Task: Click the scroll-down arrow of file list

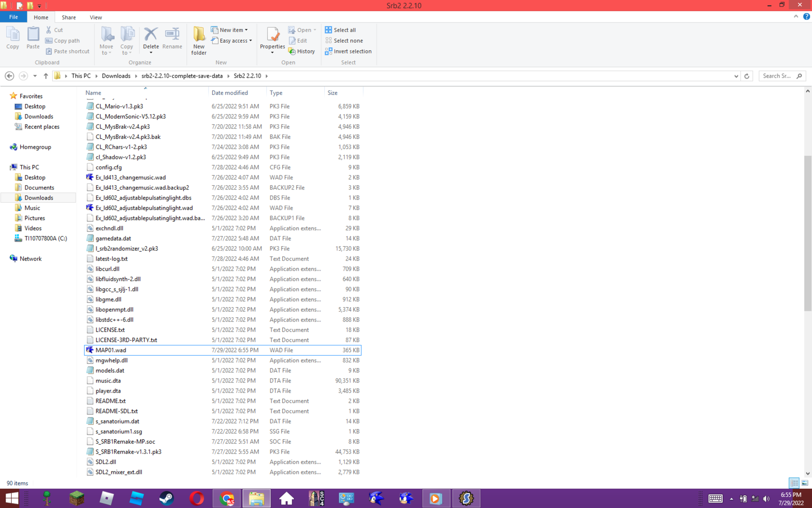Action: tap(807, 473)
